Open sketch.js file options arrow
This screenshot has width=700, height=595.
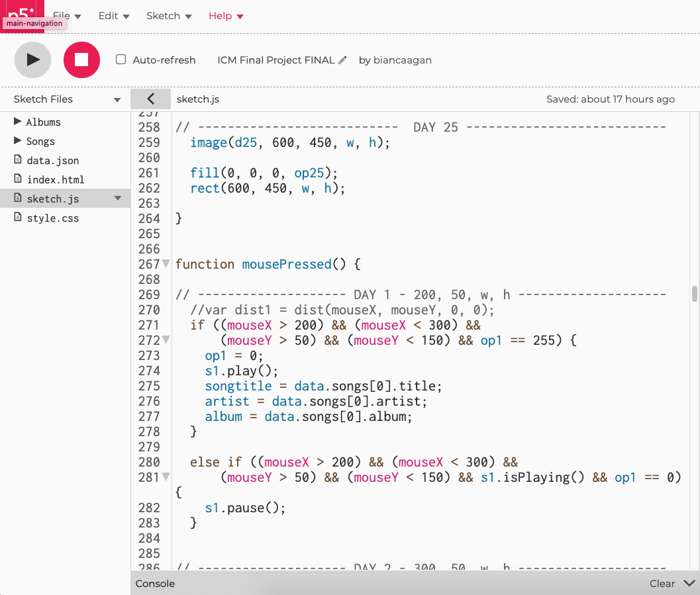click(x=118, y=199)
